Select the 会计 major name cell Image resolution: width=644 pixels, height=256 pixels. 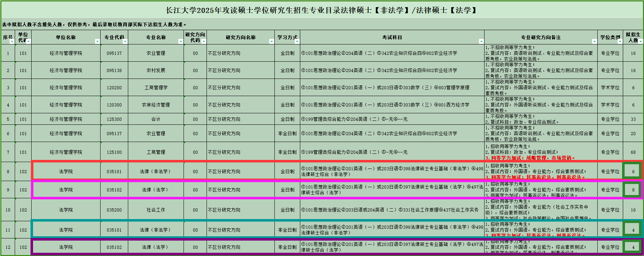[x=156, y=119]
